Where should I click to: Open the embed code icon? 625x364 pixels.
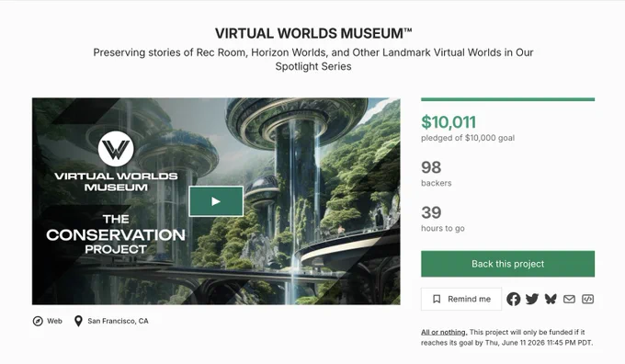(x=587, y=299)
